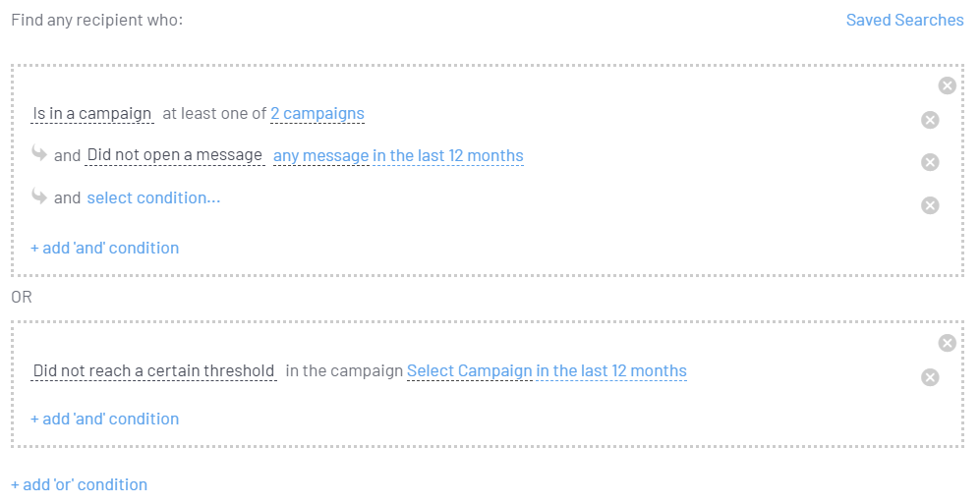Choose a condition via 'select condition...'

pyautogui.click(x=153, y=198)
